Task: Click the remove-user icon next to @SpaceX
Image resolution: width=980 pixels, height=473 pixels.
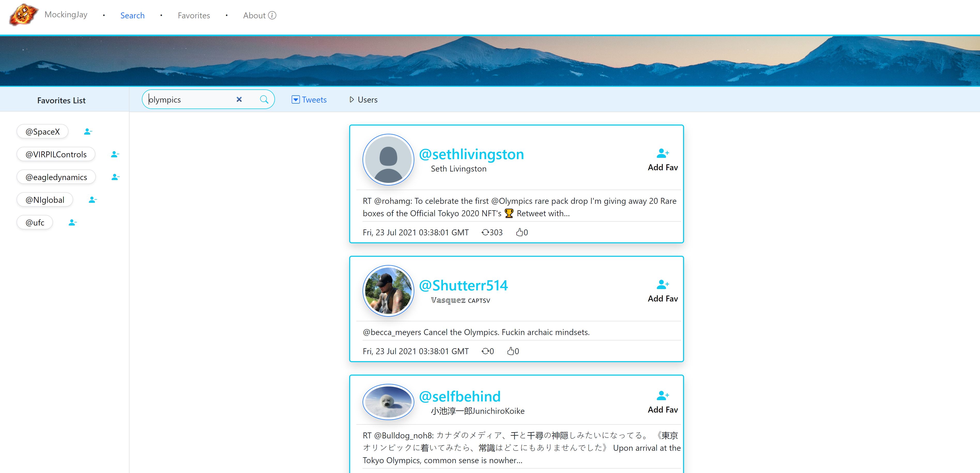Action: (x=88, y=131)
